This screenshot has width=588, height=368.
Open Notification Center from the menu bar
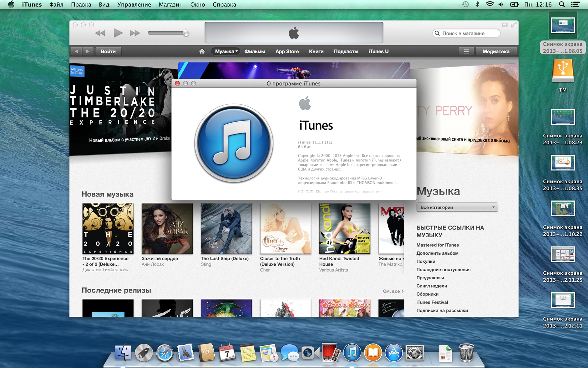(x=575, y=4)
